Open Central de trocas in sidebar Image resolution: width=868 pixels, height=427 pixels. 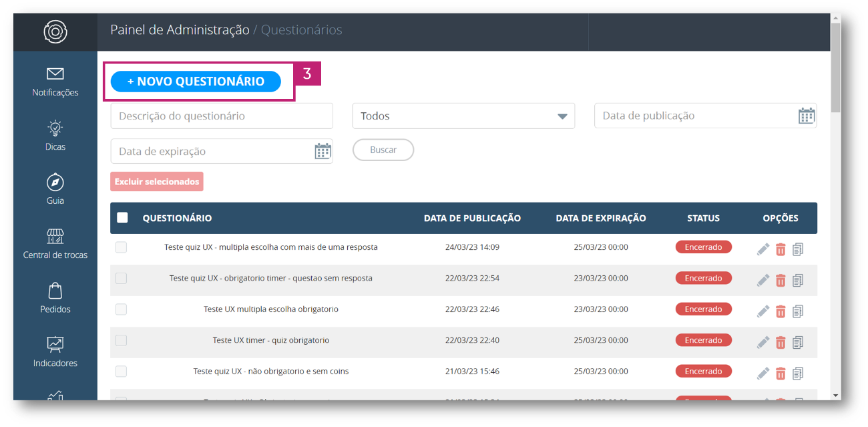click(55, 244)
